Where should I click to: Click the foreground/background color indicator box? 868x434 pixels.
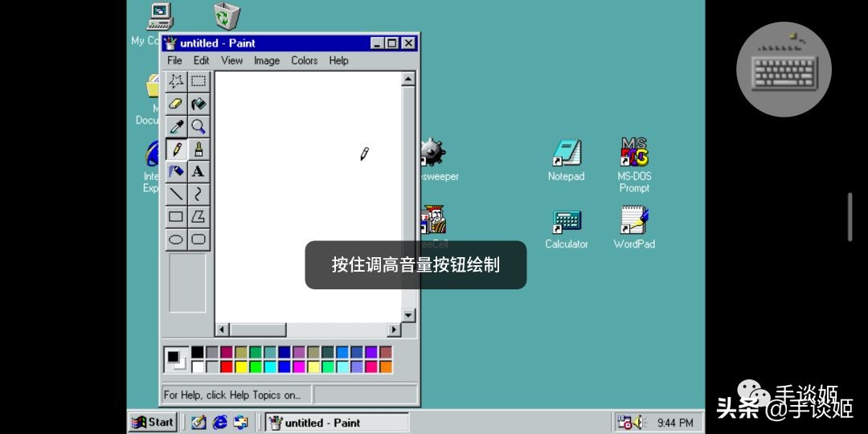click(177, 360)
